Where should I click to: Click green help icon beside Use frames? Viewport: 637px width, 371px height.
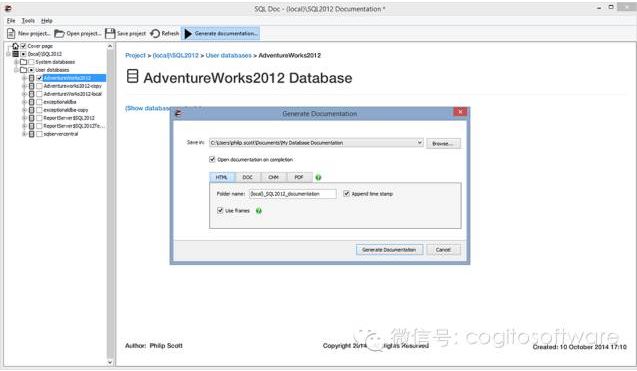259,211
